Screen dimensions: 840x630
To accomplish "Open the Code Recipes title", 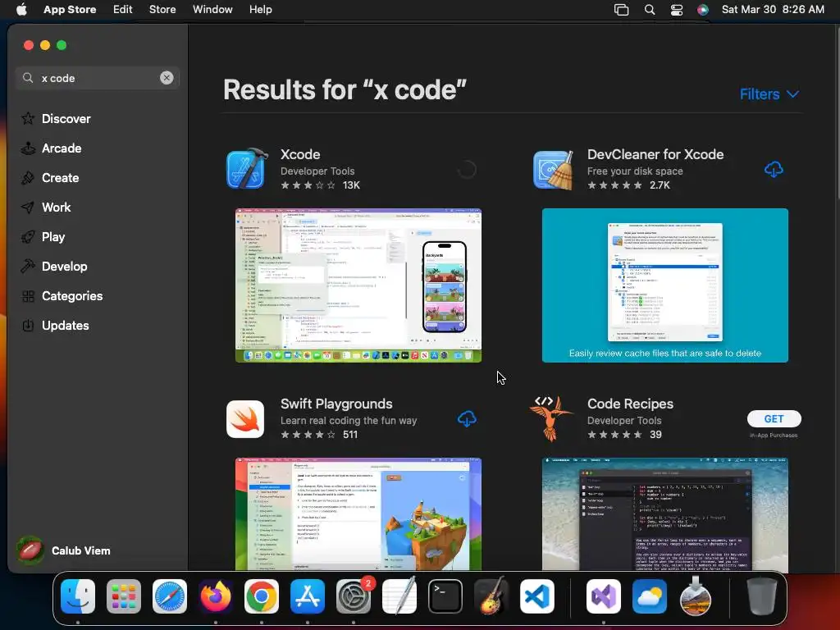I will point(630,404).
